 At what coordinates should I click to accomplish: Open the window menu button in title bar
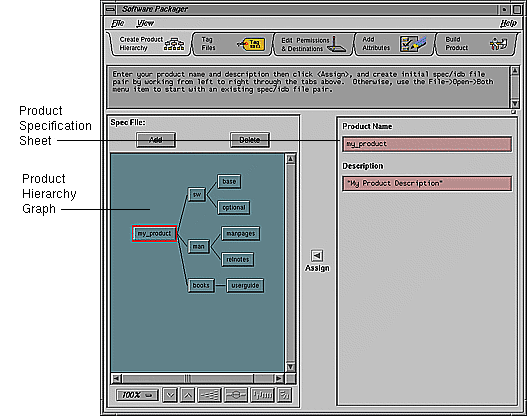coord(110,9)
